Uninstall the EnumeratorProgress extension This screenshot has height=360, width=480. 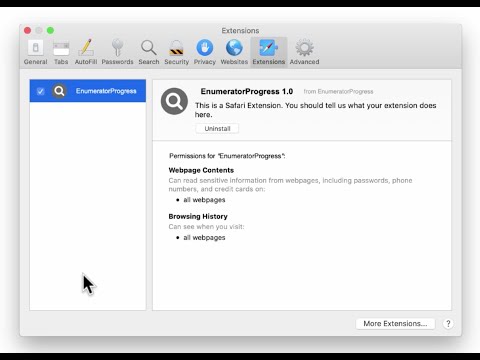click(x=217, y=128)
